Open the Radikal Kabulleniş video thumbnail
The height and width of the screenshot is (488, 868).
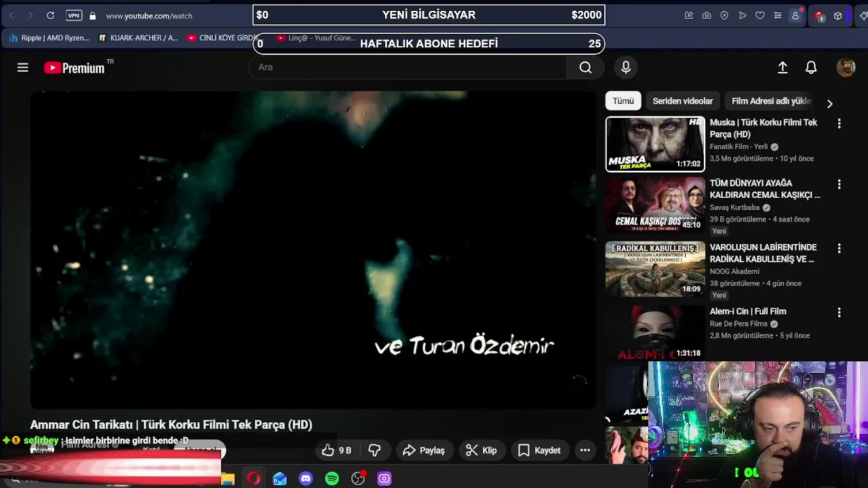(x=655, y=269)
